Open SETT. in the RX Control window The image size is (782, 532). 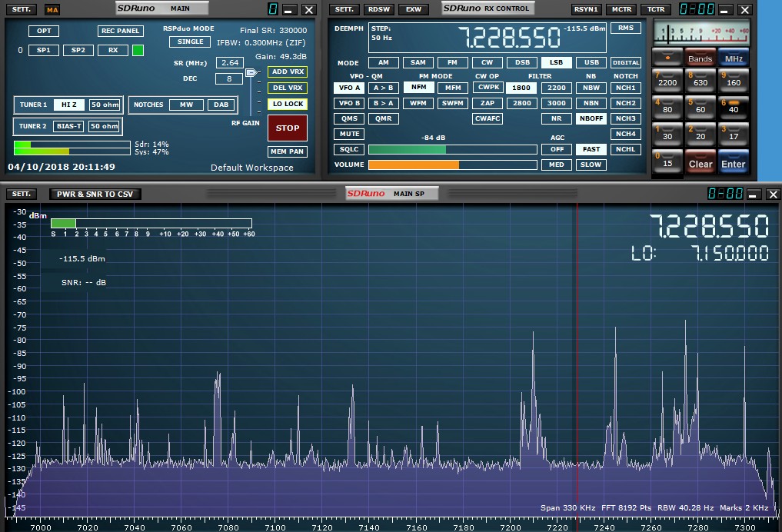[x=344, y=9]
